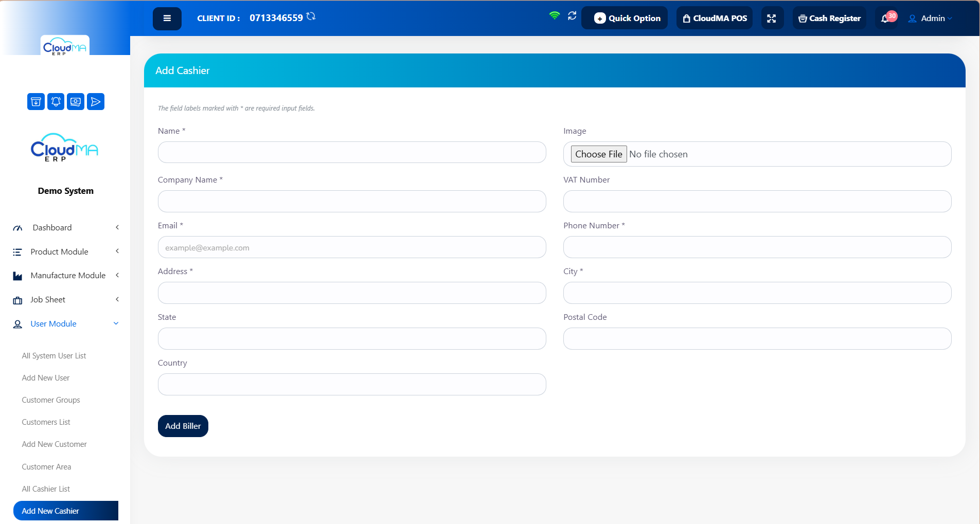Click the Manufacture Module factory icon
The height and width of the screenshot is (524, 980).
pos(17,276)
